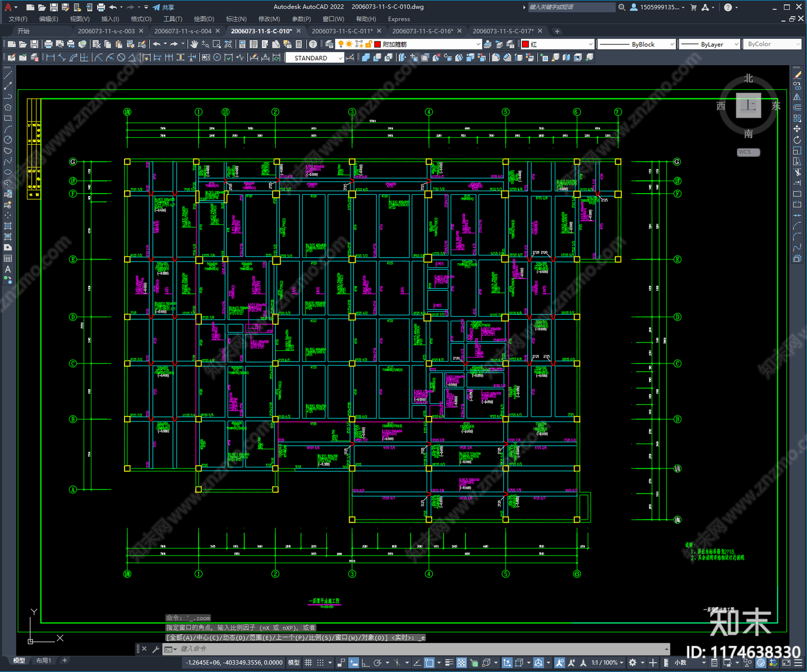Open the layer dropdown showing 附加箍筋
This screenshot has height=672, width=807.
410,44
